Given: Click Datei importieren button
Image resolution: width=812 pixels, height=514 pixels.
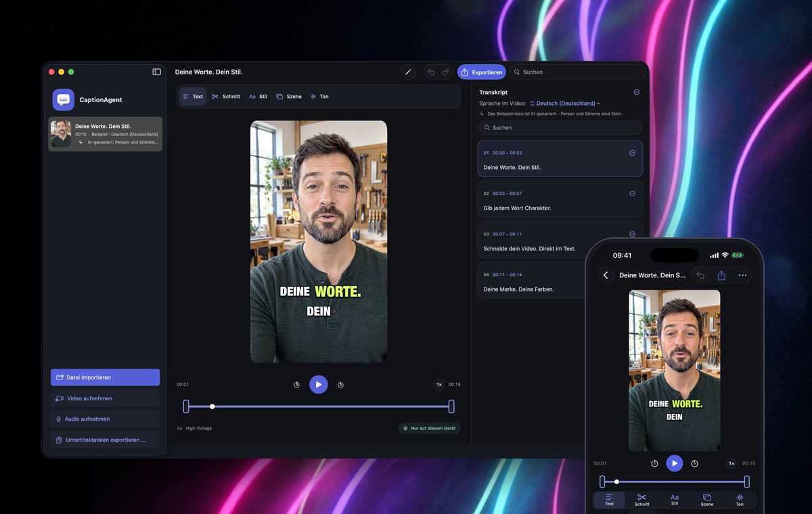Looking at the screenshot, I should click(105, 377).
